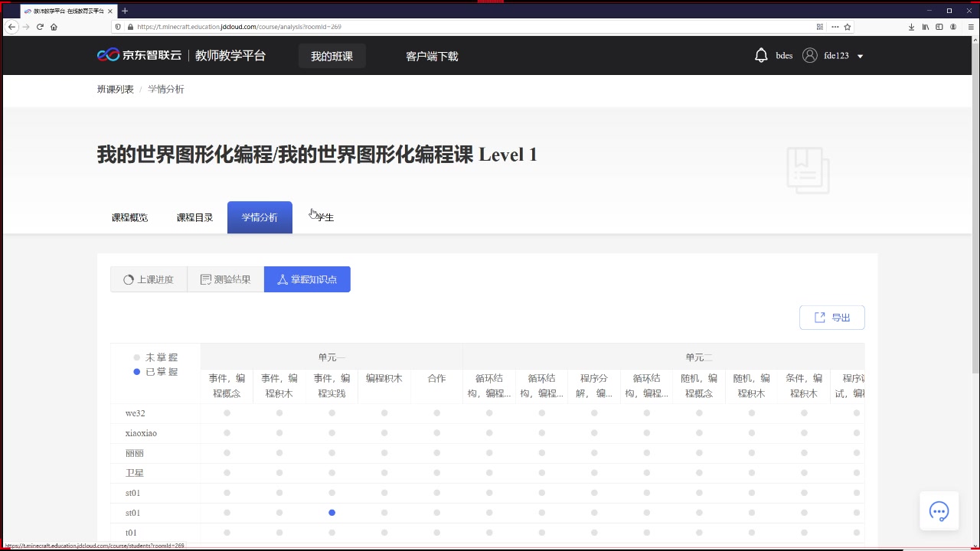Open the tracking protection shield icon
This screenshot has width=980, height=551.
pyautogui.click(x=118, y=27)
